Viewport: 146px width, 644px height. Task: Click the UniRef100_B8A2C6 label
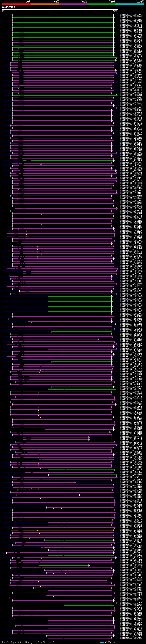pos(131,40)
